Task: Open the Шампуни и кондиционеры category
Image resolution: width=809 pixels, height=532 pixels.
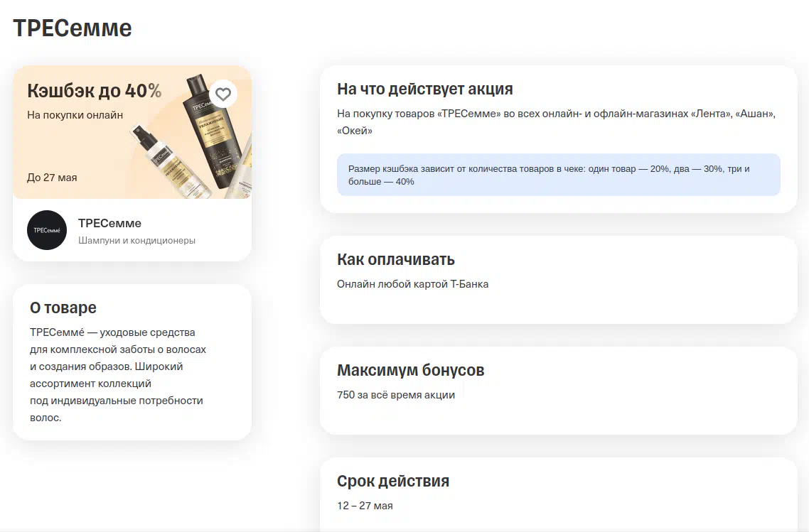Action: click(x=136, y=241)
